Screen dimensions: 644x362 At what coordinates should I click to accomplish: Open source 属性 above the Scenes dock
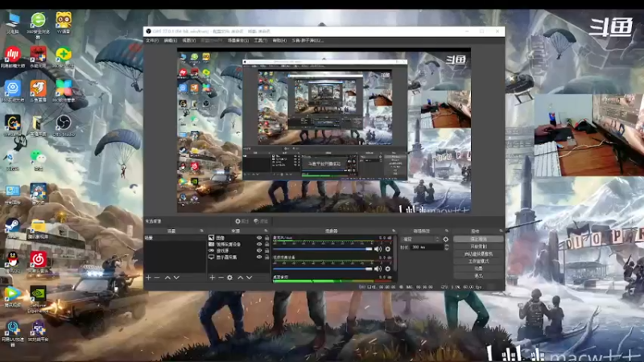tap(242, 221)
